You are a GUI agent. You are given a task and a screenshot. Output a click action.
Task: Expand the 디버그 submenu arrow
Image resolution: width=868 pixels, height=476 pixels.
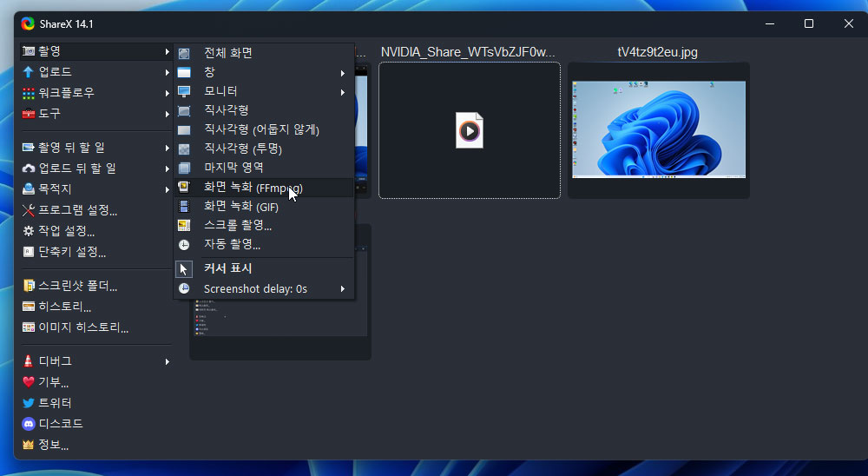pos(167,362)
